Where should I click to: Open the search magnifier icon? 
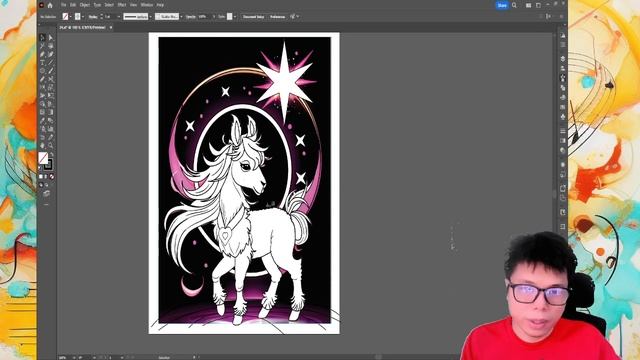tap(514, 5)
